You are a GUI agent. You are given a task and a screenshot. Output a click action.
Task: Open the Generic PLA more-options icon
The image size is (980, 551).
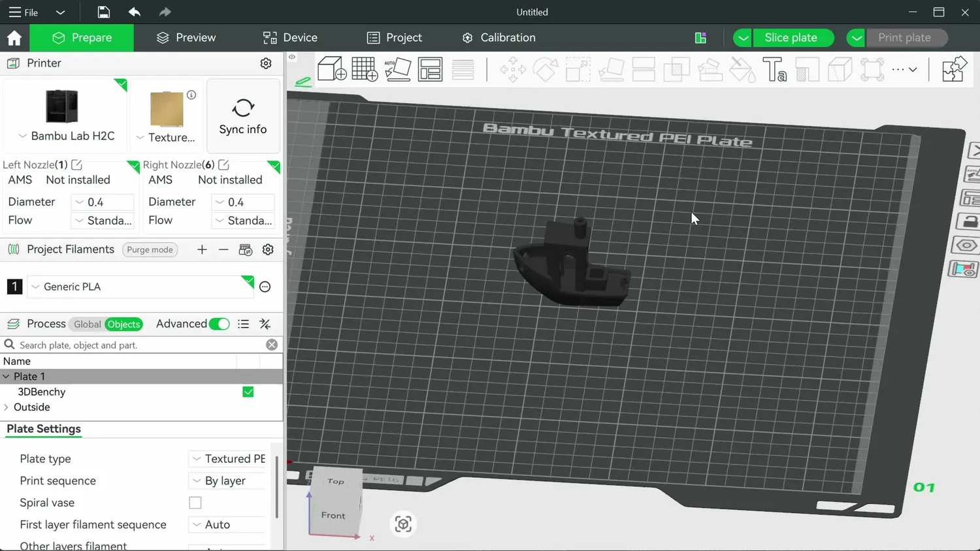[x=265, y=287]
